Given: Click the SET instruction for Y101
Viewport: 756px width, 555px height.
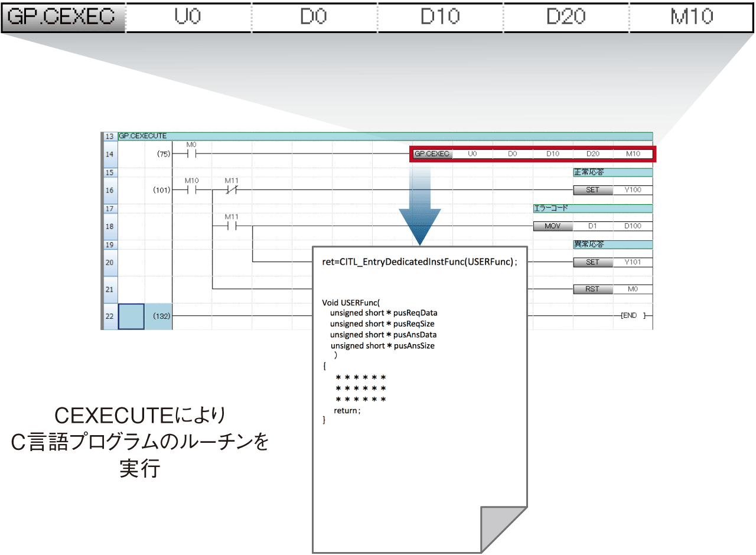Looking at the screenshot, I should click(x=592, y=262).
